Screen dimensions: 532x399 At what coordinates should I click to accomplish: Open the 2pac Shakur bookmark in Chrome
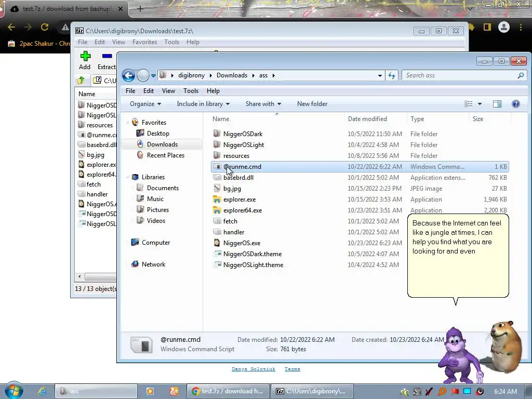coord(39,44)
